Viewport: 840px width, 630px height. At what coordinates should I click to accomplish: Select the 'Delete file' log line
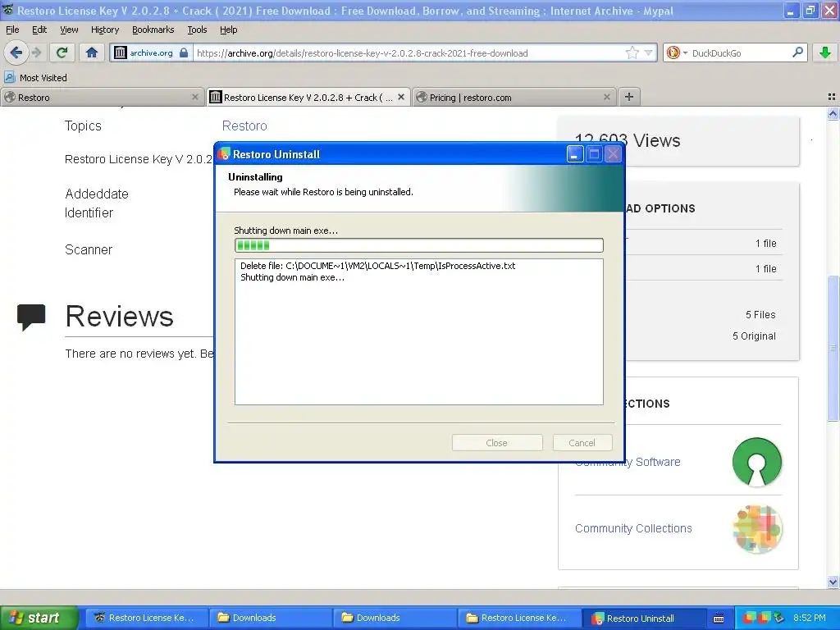pos(377,266)
